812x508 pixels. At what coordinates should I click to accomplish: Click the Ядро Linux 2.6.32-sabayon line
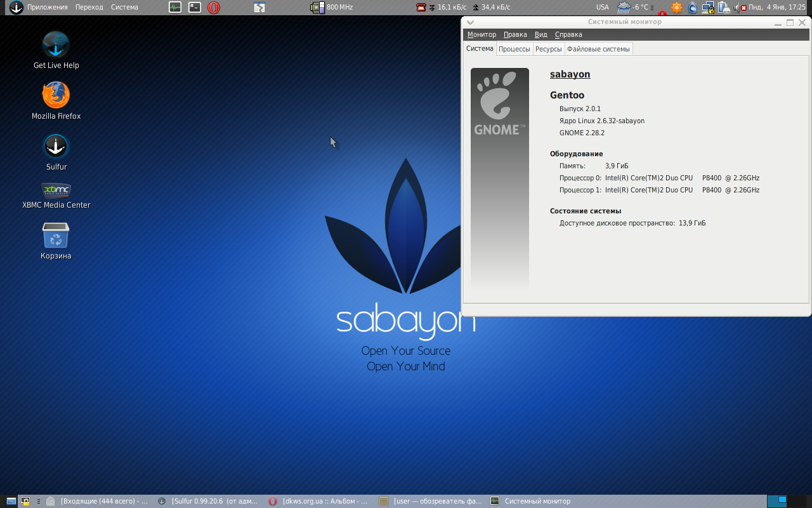click(x=602, y=121)
